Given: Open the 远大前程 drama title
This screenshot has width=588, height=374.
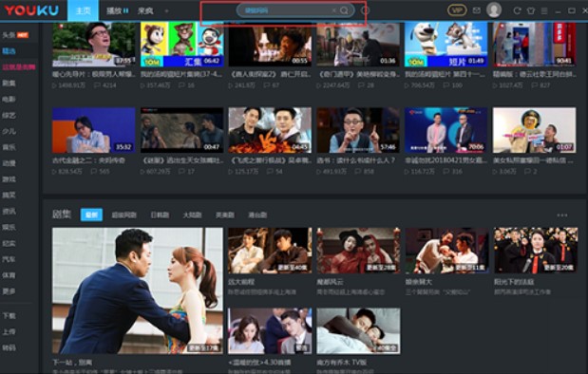Looking at the screenshot, I should pyautogui.click(x=241, y=282).
